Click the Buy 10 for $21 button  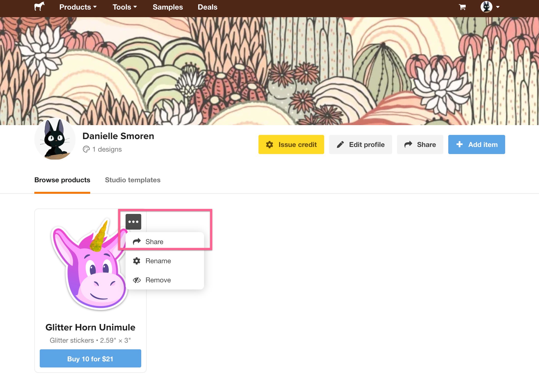click(90, 359)
